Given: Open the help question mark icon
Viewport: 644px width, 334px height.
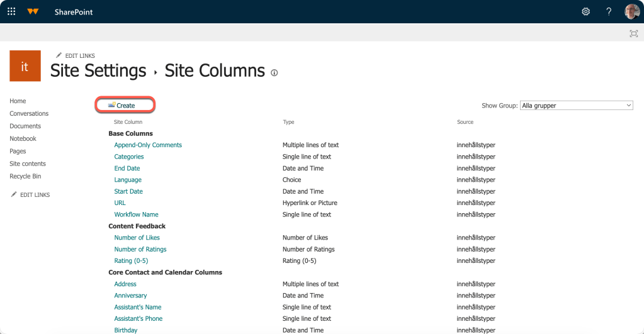Looking at the screenshot, I should click(x=609, y=11).
